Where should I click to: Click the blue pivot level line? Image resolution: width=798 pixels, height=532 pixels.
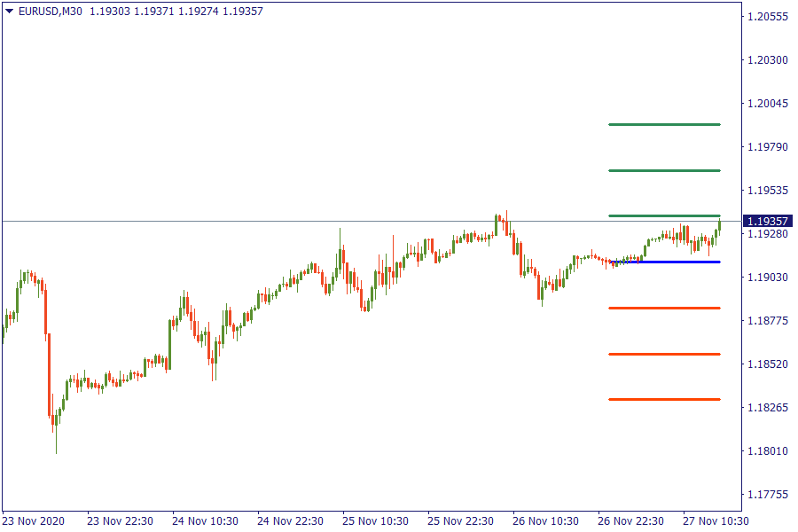(663, 262)
